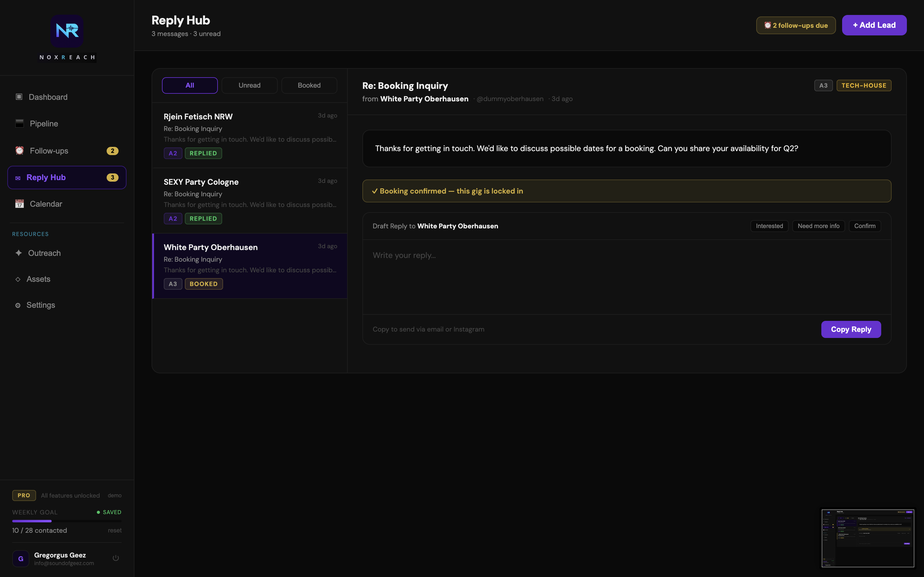Screen dimensions: 924x577
Task: Click the Settings gear icon
Action: click(18, 305)
